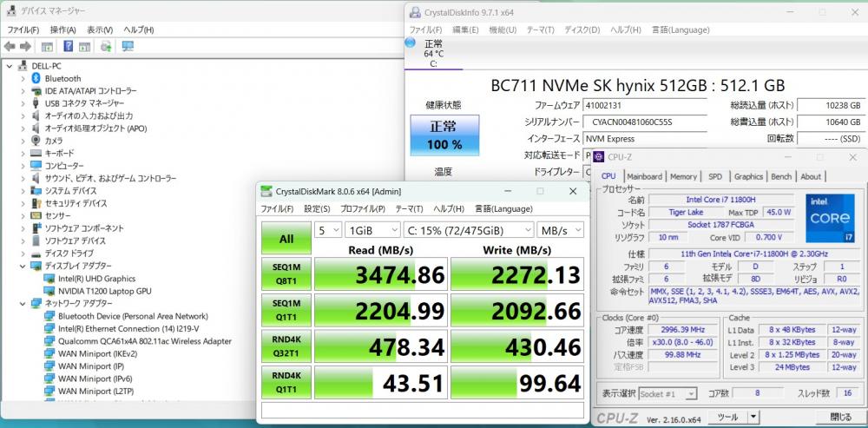Collapse the ネットワーク アダプター category
This screenshot has width=868, height=428.
coord(23,304)
